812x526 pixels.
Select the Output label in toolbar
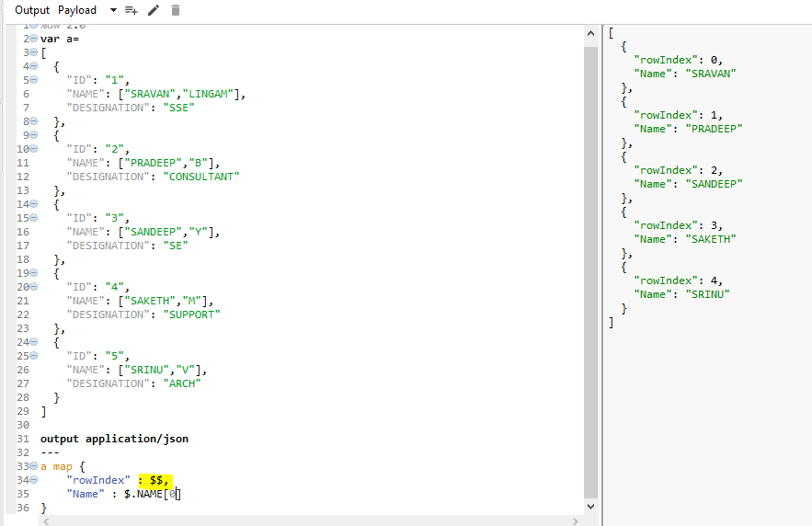coord(32,10)
